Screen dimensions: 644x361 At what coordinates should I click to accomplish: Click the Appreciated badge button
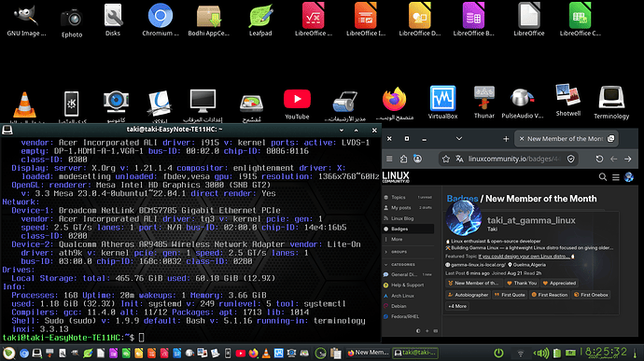559,283
